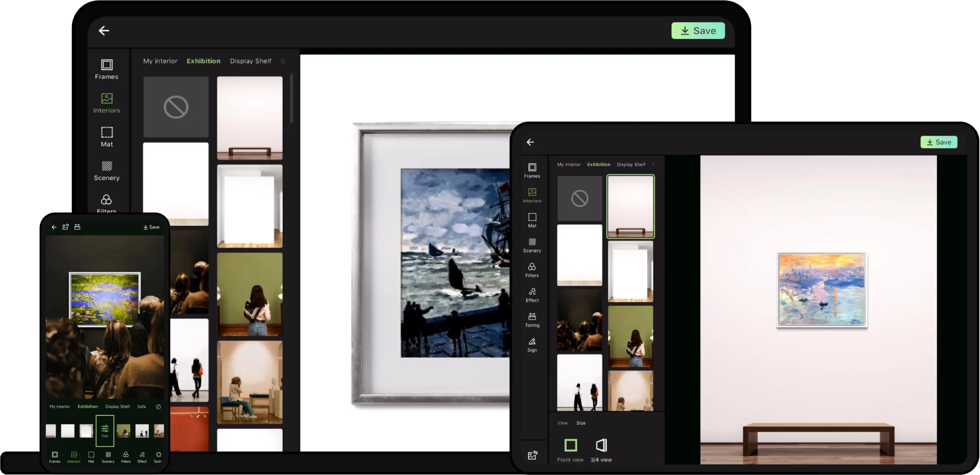Pick the bench gallery wall thumbnail on laptop
Viewport: 980px width, 475px height.
coord(250,118)
